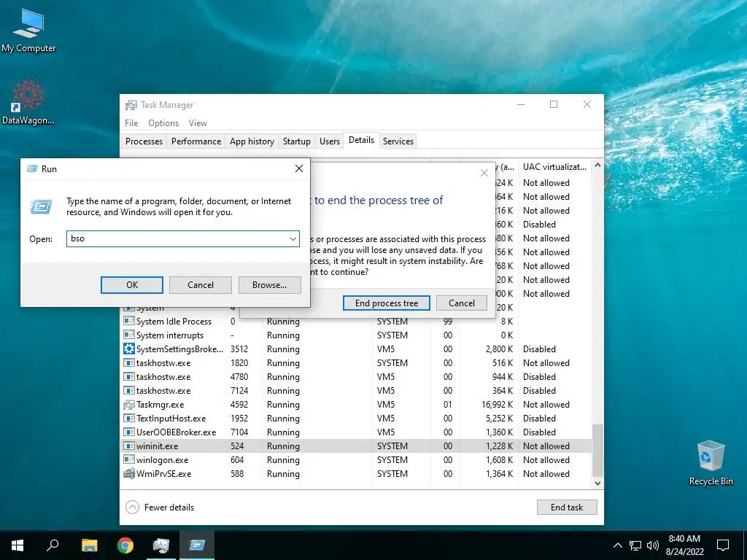Sort by UAC virtualization column header
This screenshot has width=747, height=560.
(x=554, y=167)
